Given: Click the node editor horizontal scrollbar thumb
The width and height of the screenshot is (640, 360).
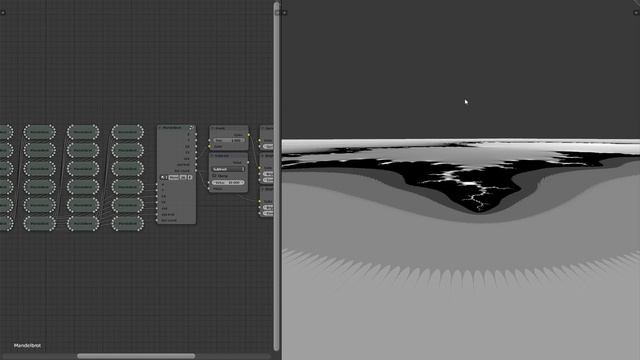Looking at the screenshot, I should (x=136, y=356).
